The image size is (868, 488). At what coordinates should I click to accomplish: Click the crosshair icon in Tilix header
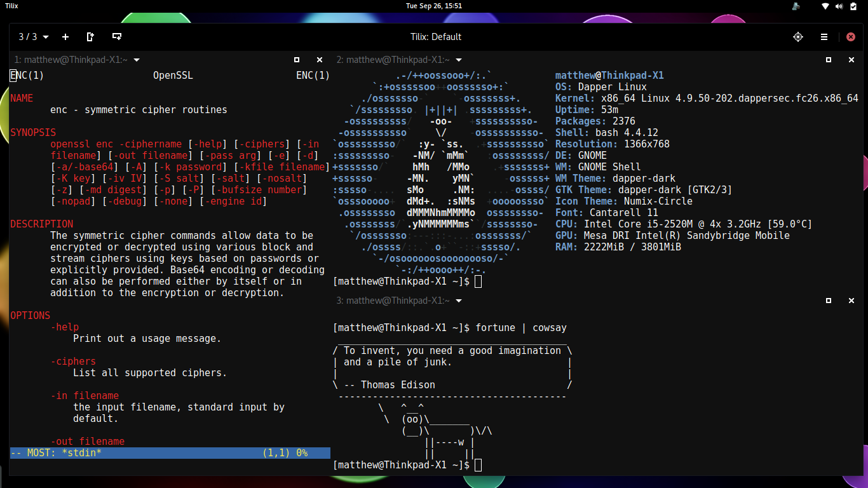click(798, 37)
